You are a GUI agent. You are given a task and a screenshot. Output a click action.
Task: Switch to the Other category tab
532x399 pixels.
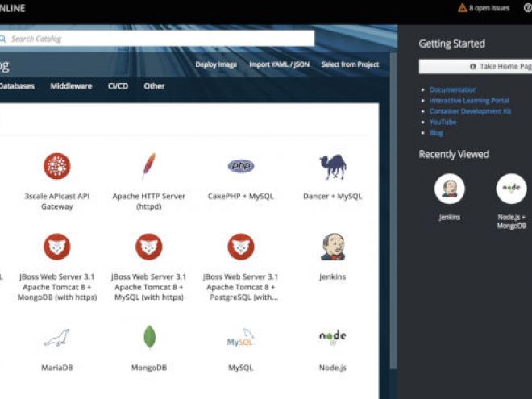(x=154, y=86)
